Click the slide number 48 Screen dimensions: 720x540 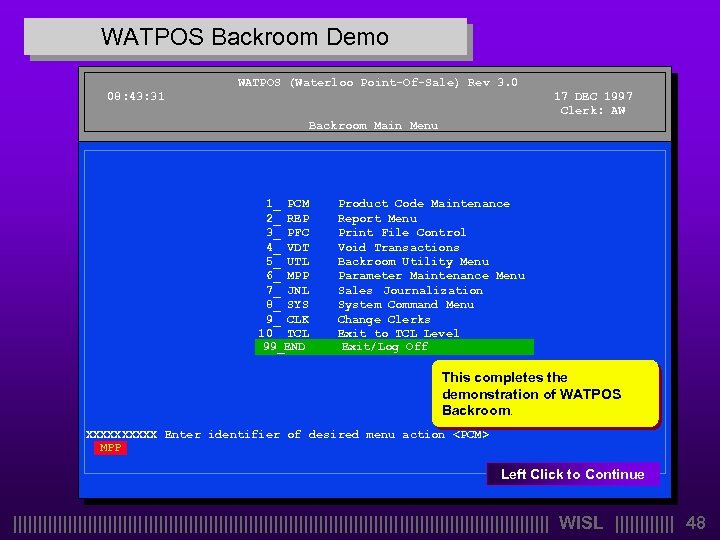[x=695, y=523]
